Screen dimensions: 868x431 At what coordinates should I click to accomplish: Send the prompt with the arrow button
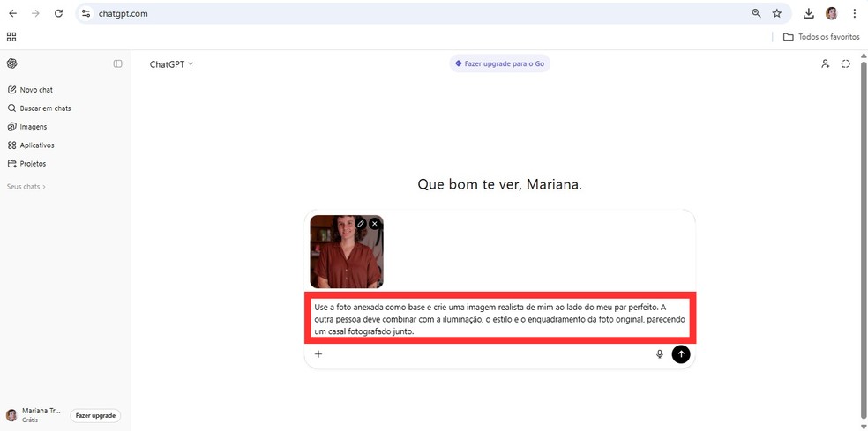coord(681,354)
